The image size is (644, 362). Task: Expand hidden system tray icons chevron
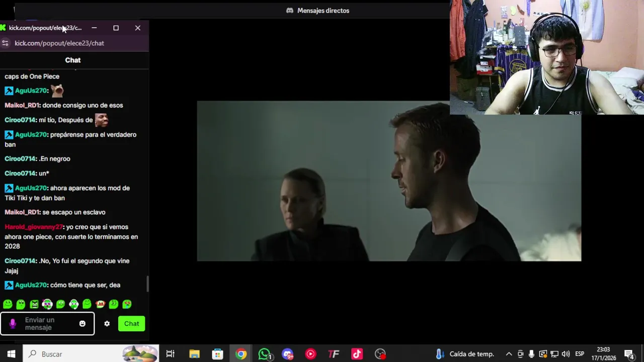click(x=509, y=354)
